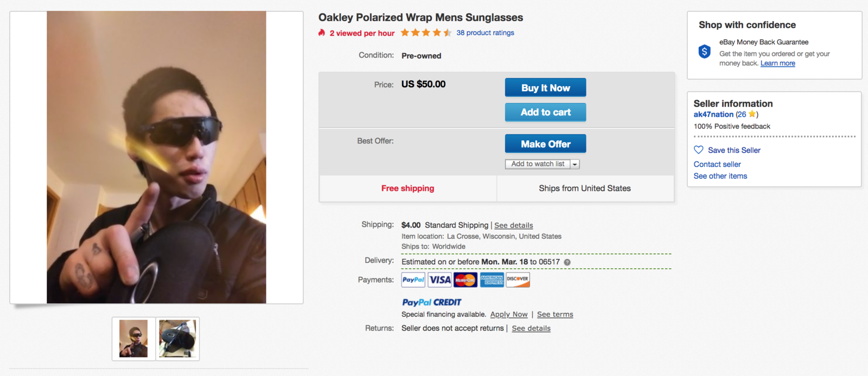Image resolution: width=868 pixels, height=376 pixels.
Task: Click the American Express icon
Action: [492, 280]
